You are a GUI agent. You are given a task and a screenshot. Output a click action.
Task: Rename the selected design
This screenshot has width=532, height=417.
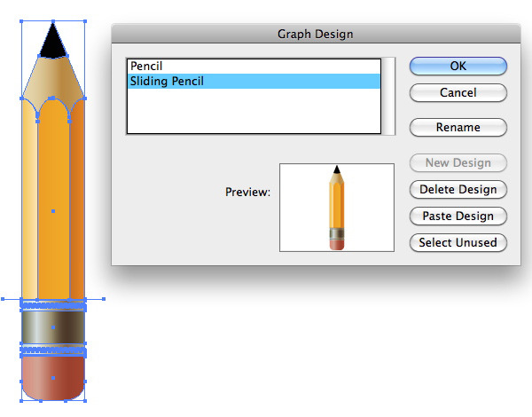coord(458,128)
